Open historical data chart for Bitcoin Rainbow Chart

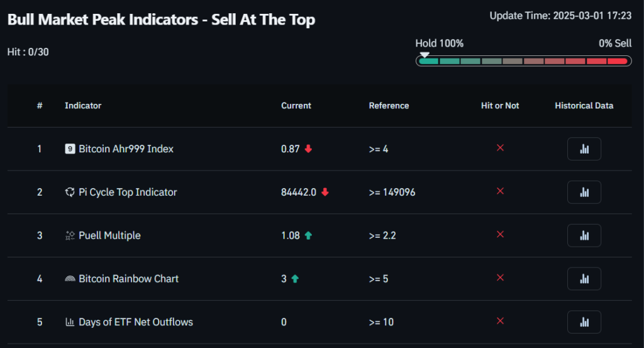584,279
